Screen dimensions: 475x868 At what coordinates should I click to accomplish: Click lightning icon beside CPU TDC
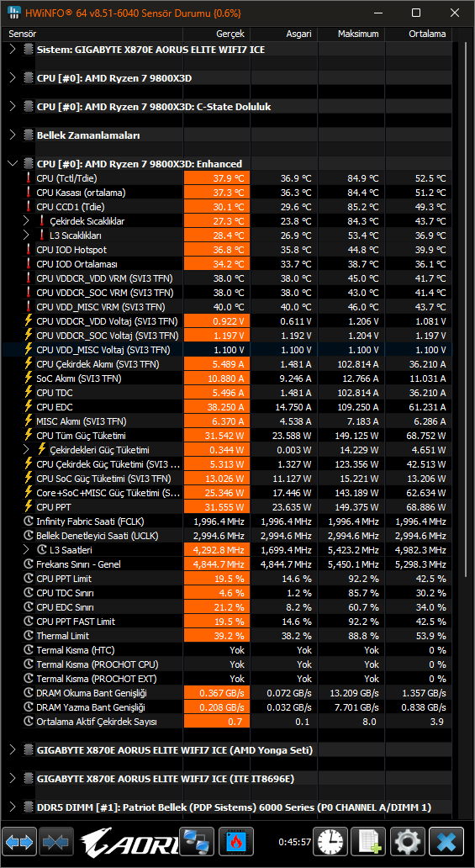[29, 393]
